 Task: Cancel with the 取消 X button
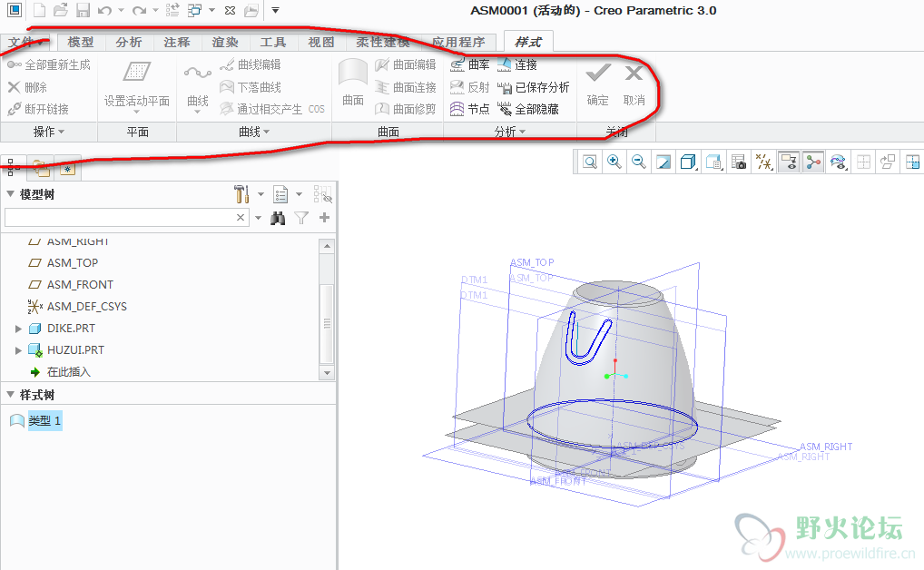pyautogui.click(x=634, y=84)
